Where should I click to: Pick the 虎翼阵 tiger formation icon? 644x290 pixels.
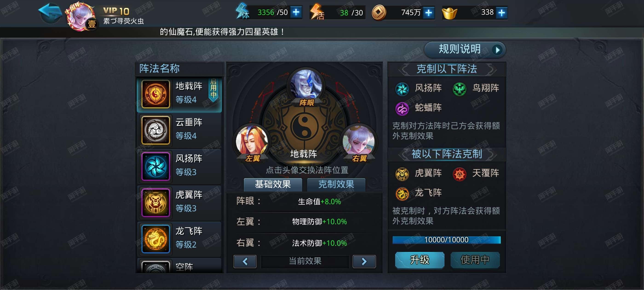[156, 203]
